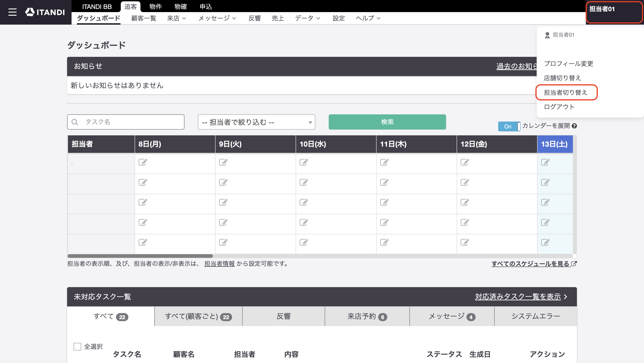Click edit icon in fourth row under 8日(月)
Screen dimensions: 644x363
[143, 222]
